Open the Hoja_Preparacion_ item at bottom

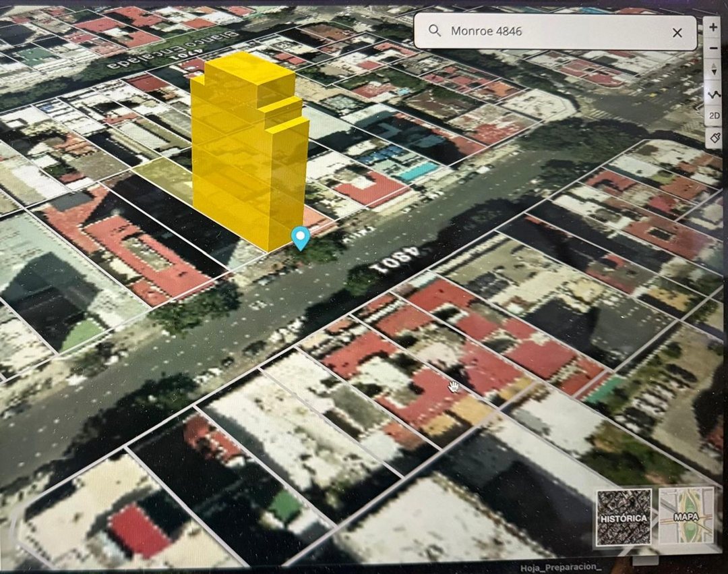(x=560, y=567)
